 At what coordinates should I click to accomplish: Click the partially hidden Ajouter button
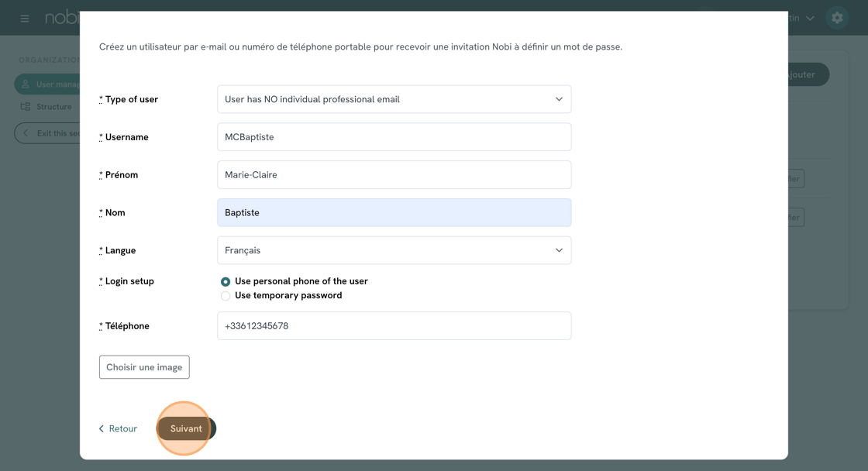tap(808, 74)
